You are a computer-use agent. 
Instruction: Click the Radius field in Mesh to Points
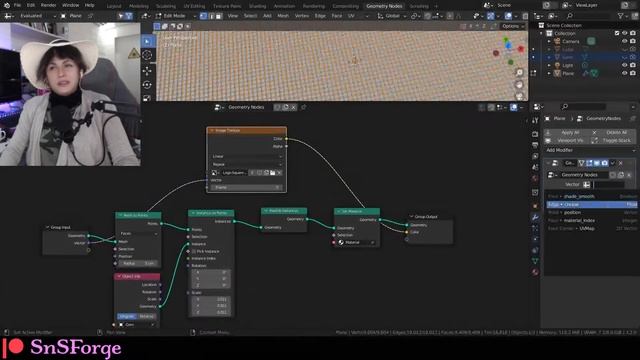click(139, 264)
